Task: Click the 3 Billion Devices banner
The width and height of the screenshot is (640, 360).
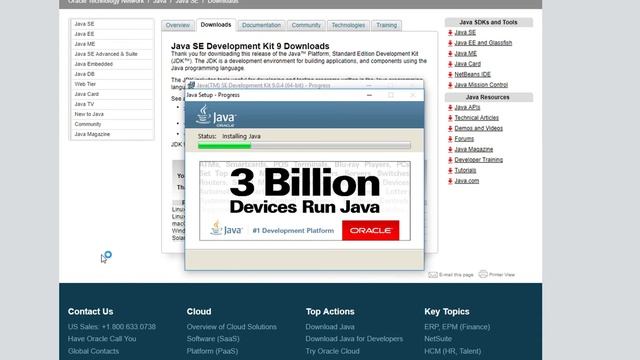Action: coord(305,201)
